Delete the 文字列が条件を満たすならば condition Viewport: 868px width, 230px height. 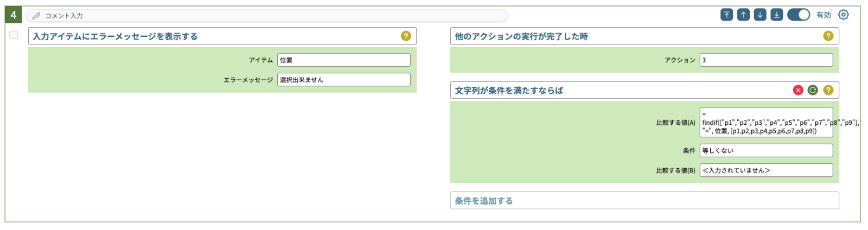(x=798, y=90)
